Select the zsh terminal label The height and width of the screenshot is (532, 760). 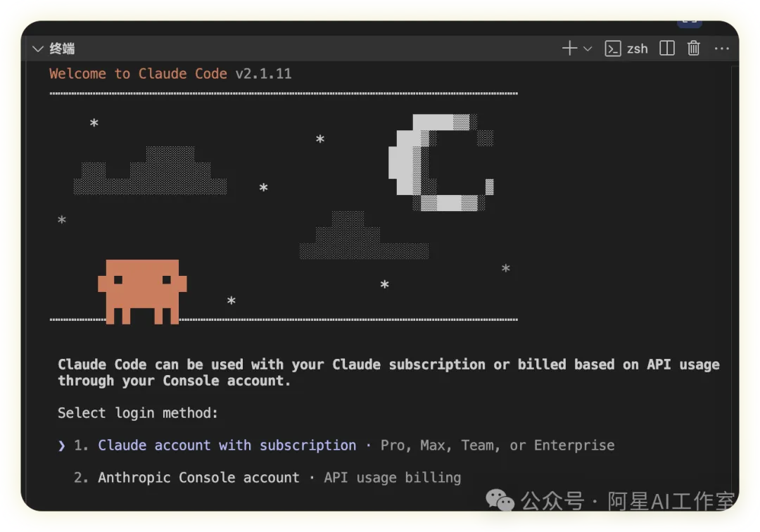click(637, 49)
